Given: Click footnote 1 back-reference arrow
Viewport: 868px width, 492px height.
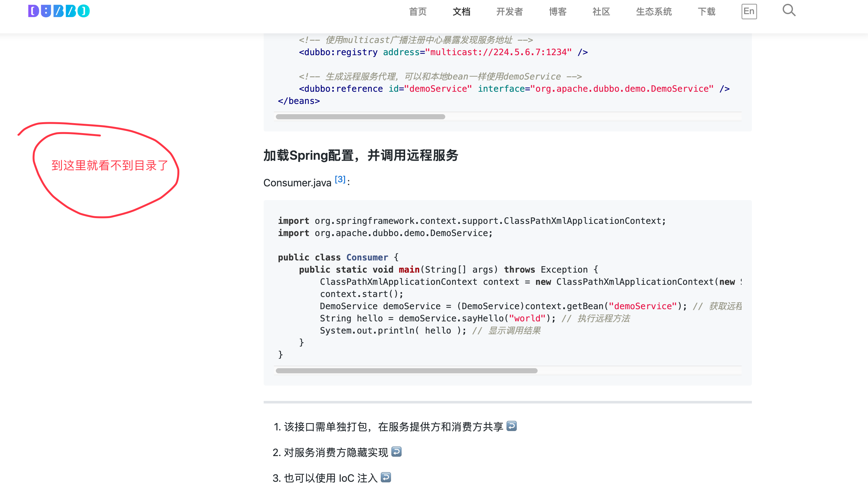Looking at the screenshot, I should click(x=511, y=426).
